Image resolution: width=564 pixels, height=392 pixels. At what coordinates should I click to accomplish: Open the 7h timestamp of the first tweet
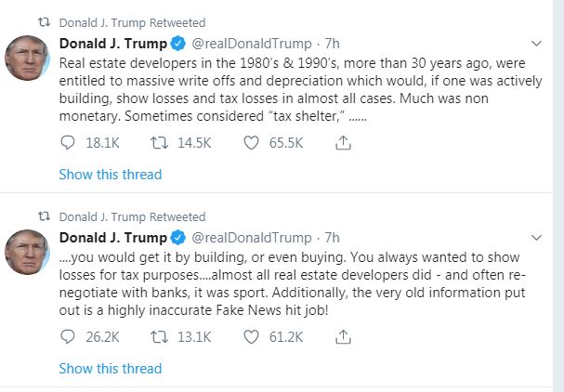point(332,44)
